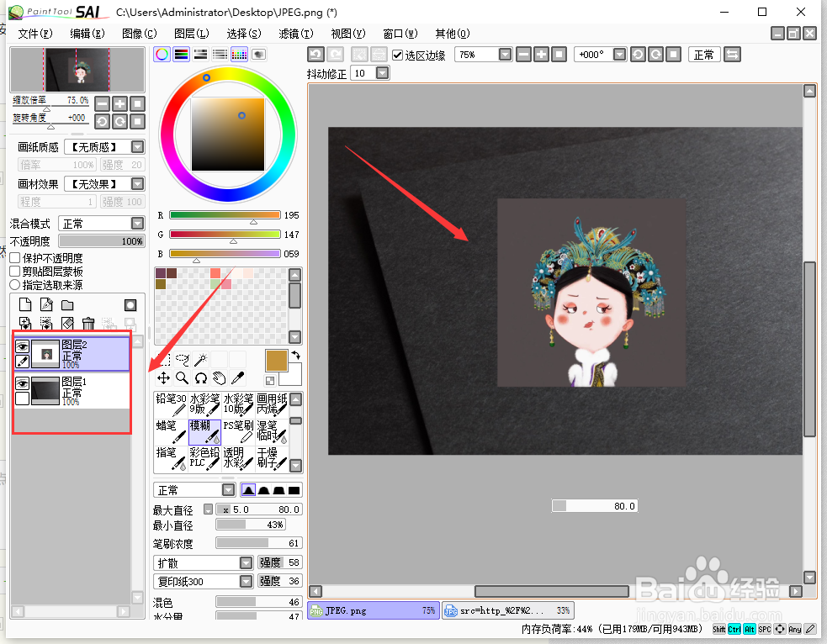Add a layer mask

(x=130, y=305)
